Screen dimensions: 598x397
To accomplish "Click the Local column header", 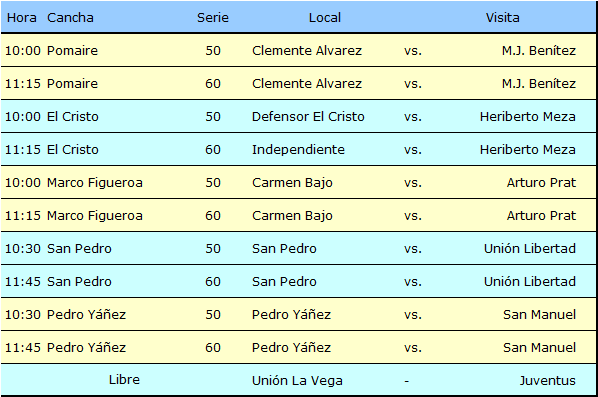I will [x=325, y=18].
